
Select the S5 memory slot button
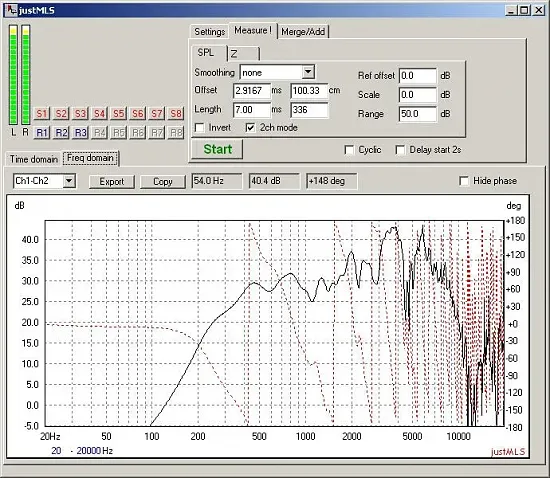pyautogui.click(x=119, y=114)
